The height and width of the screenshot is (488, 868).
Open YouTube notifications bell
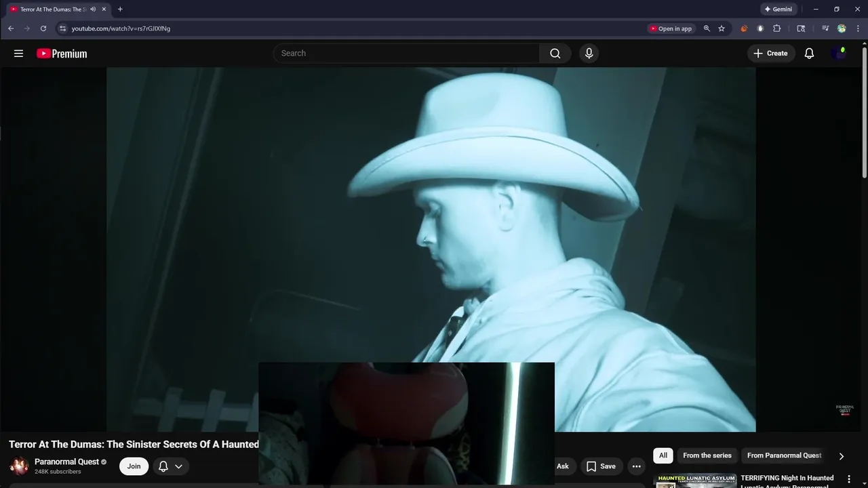(809, 54)
